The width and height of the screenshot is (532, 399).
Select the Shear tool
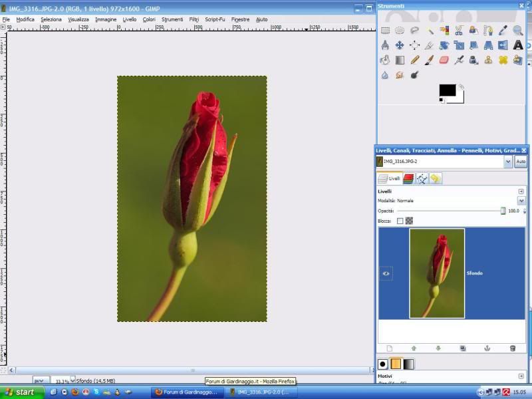(473, 45)
